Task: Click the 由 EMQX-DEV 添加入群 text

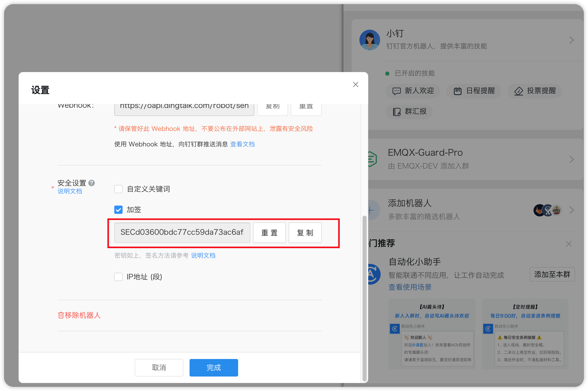Action: coord(428,166)
